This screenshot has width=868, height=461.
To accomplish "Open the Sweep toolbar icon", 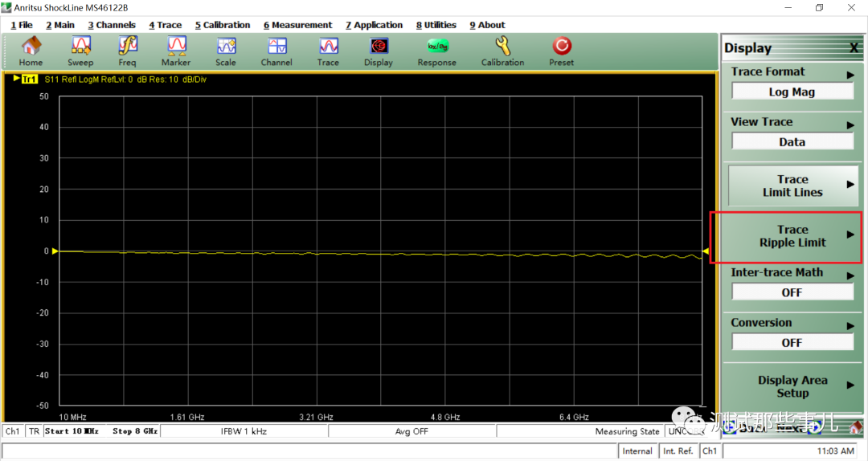I will coord(80,51).
